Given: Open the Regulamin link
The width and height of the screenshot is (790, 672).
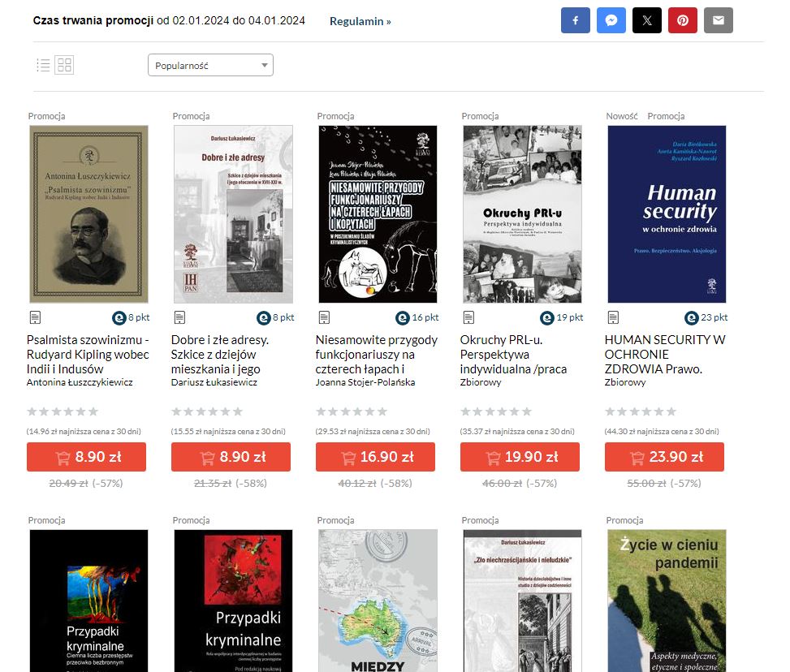Looking at the screenshot, I should pos(360,21).
